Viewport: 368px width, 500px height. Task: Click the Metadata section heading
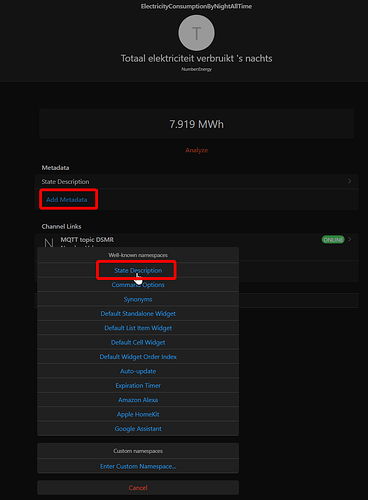click(x=55, y=168)
